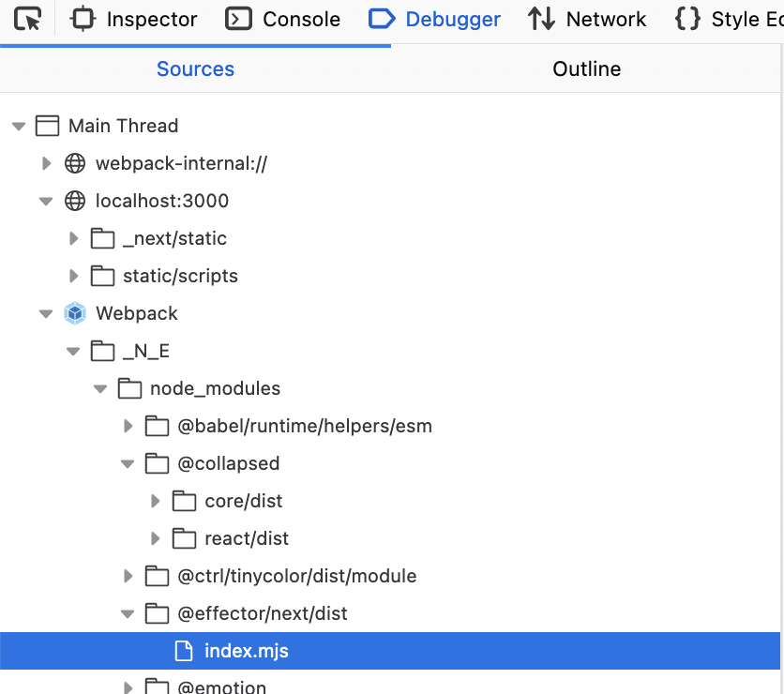Switch to the Outline tab
784x694 pixels.
586,69
